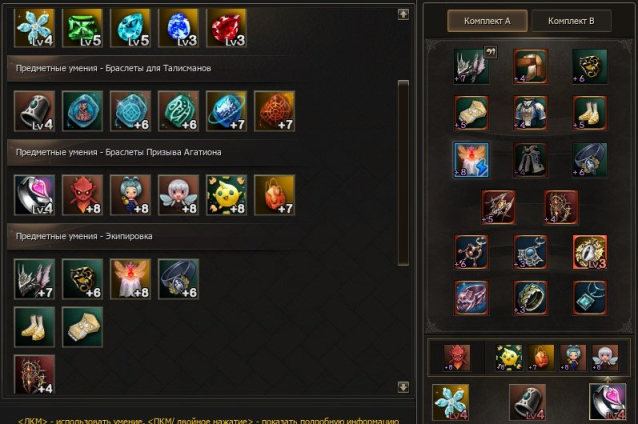The image size is (638, 424).
Task: Select the green Lv5 emerald jewel
Action: tap(82, 28)
